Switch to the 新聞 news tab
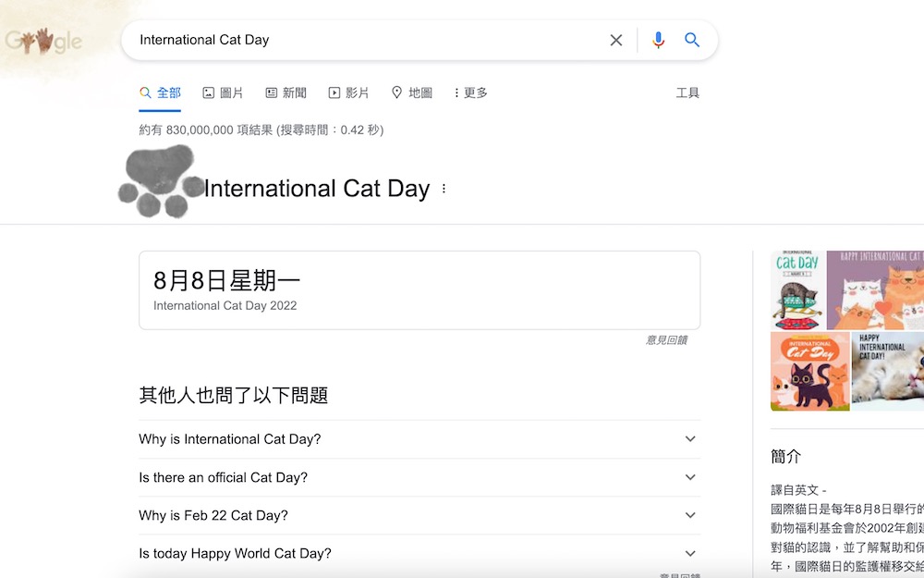The image size is (924, 578). (286, 92)
